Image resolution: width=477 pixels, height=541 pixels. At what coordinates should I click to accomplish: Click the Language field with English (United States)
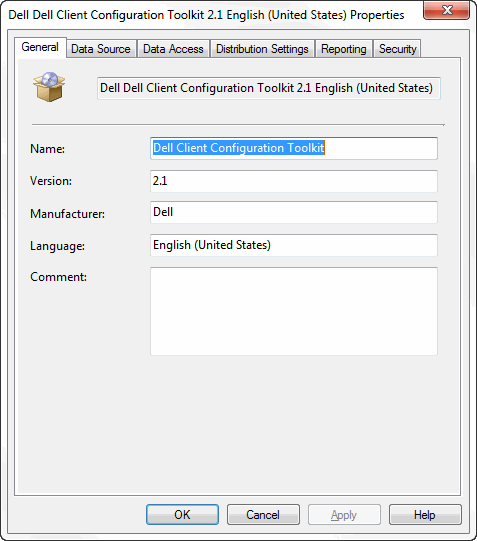point(294,245)
